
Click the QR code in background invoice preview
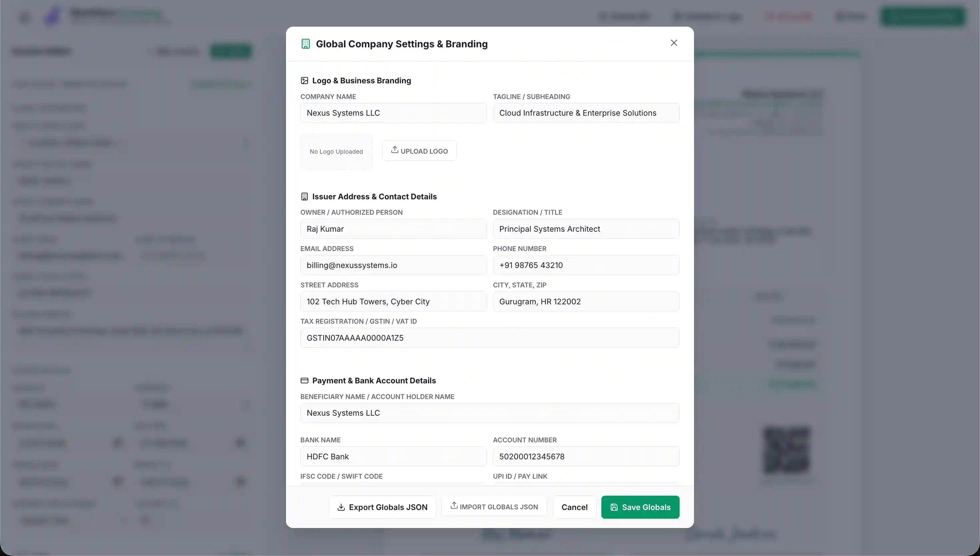tap(786, 450)
